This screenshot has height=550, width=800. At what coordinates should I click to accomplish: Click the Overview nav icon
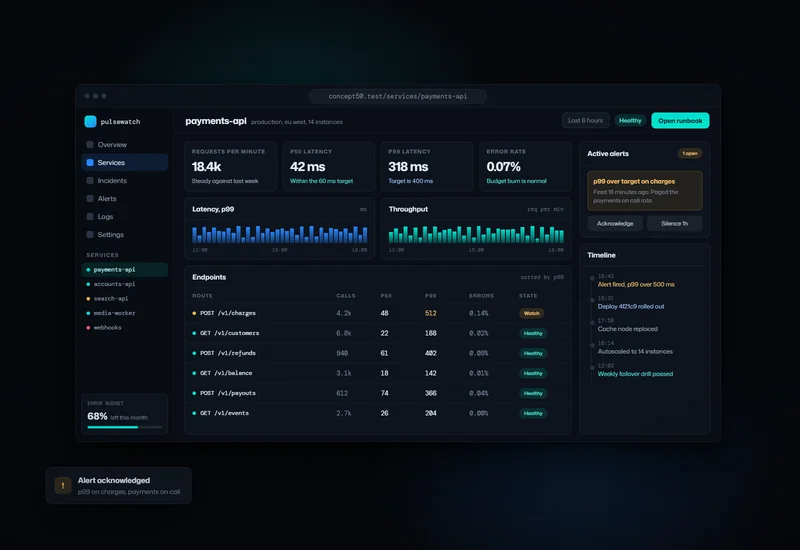click(x=90, y=144)
